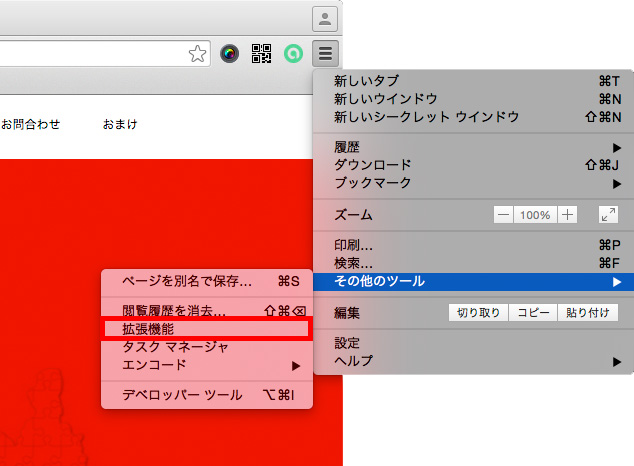
Task: Toggle fullscreen from the zoom row
Action: 608,215
